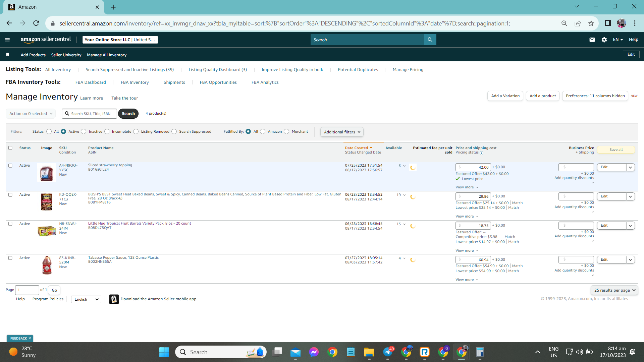The width and height of the screenshot is (644, 362).
Task: Expand the Additional filters dropdown
Action: coord(342,132)
